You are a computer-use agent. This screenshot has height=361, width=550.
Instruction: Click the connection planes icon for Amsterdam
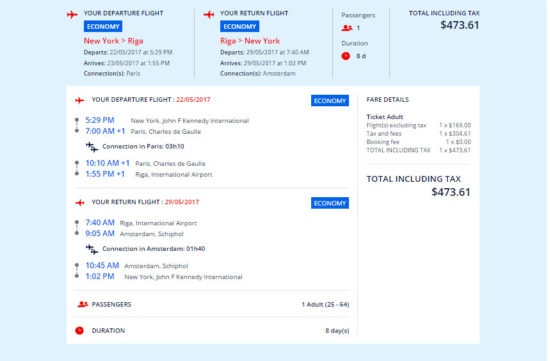coord(92,249)
